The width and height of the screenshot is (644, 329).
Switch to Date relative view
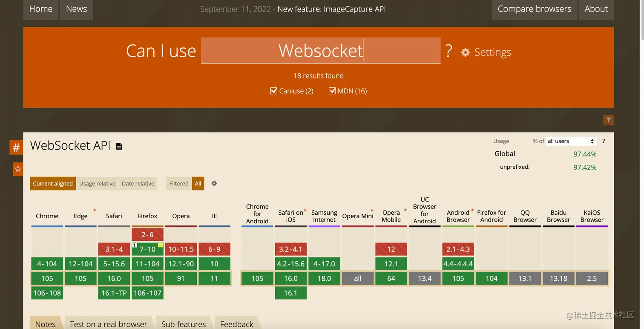[138, 184]
